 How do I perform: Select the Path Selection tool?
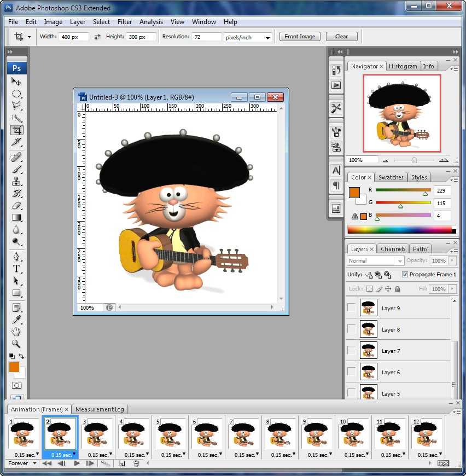coord(16,281)
